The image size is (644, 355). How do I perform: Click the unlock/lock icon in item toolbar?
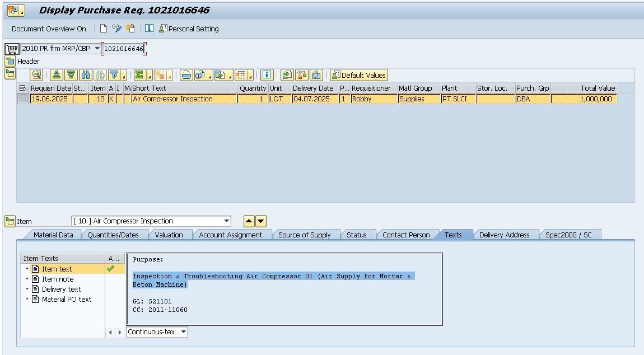click(302, 75)
